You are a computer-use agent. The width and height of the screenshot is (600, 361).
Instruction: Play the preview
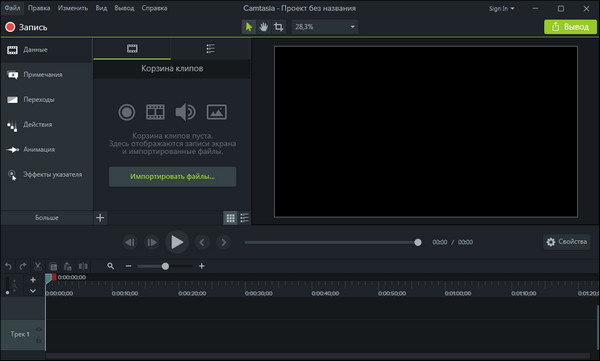coord(177,242)
